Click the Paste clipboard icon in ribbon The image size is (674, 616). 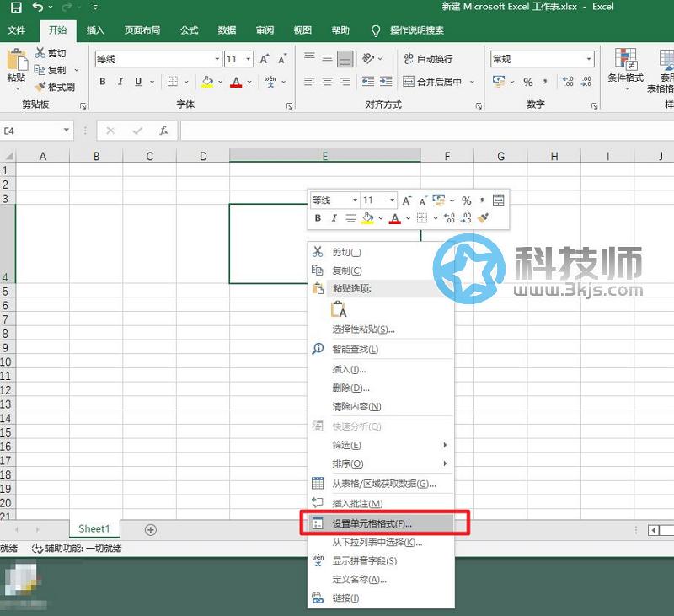click(x=17, y=60)
